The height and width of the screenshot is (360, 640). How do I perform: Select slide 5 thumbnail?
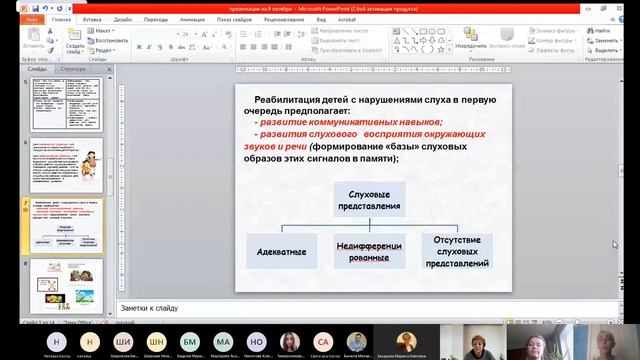pyautogui.click(x=67, y=104)
